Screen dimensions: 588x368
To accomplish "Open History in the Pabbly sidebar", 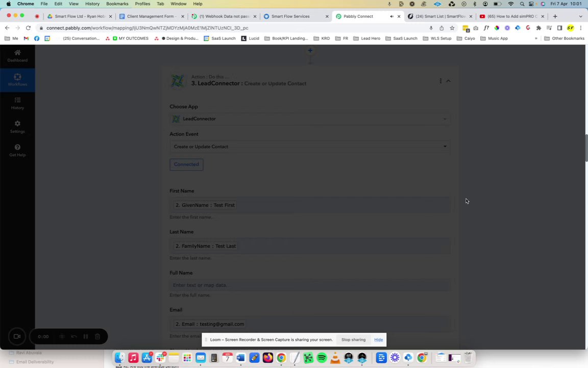I will click(x=17, y=103).
